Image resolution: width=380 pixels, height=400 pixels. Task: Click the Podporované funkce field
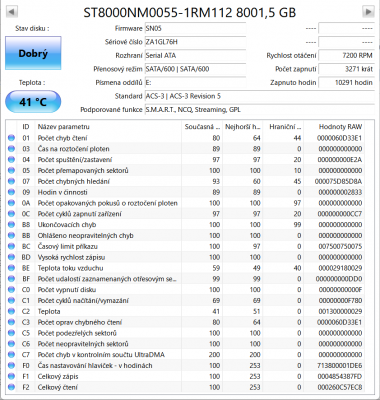point(259,110)
